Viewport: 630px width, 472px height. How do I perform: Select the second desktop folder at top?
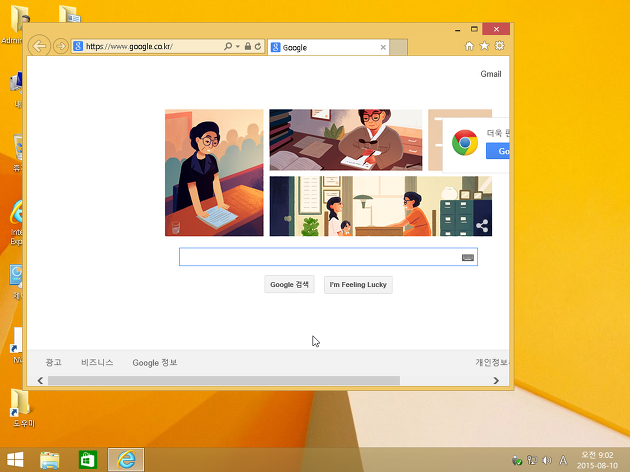(x=69, y=14)
